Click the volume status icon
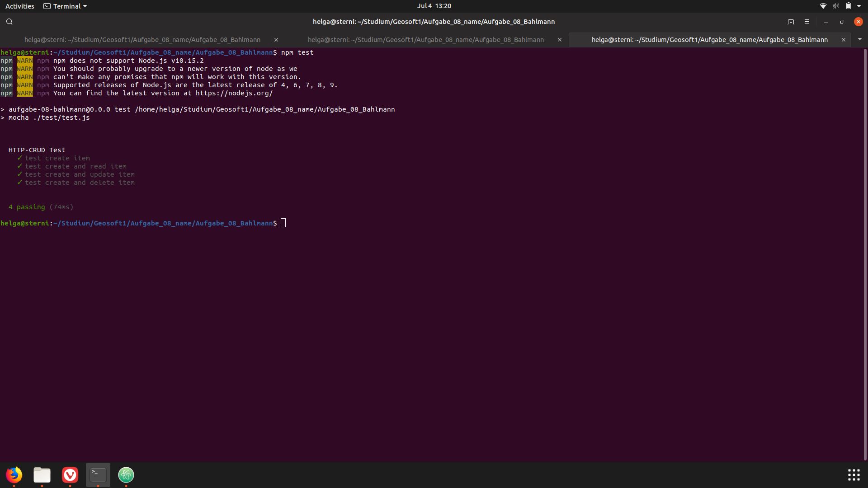This screenshot has height=488, width=868. point(836,6)
